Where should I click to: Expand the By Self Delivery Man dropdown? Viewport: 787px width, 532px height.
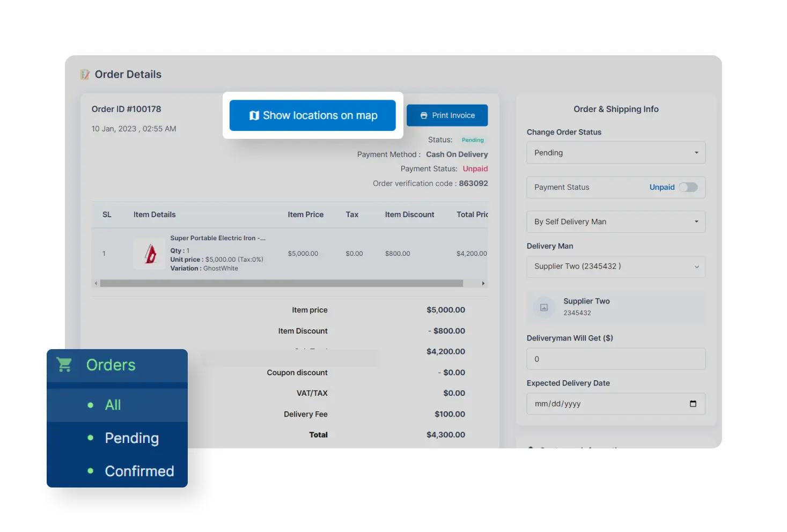tap(615, 221)
